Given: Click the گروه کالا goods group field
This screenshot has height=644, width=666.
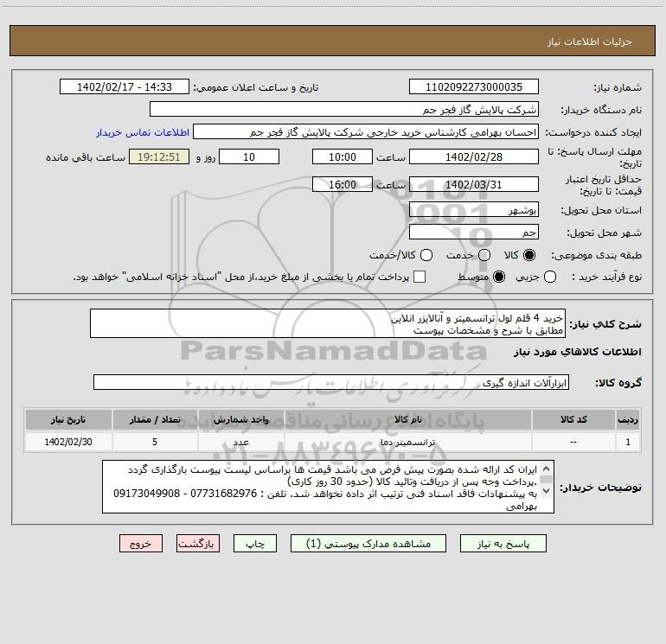Looking at the screenshot, I should click(331, 382).
